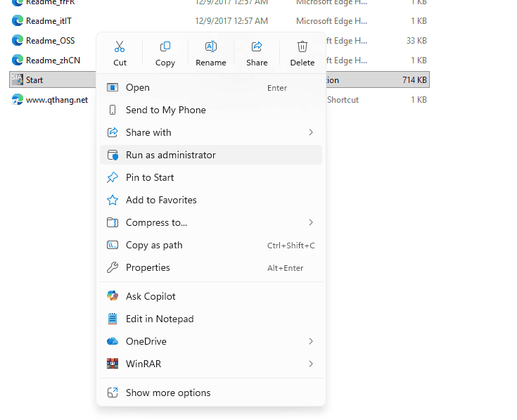The height and width of the screenshot is (420, 517).
Task: Click the Add to Favorites star icon
Action: (x=112, y=200)
